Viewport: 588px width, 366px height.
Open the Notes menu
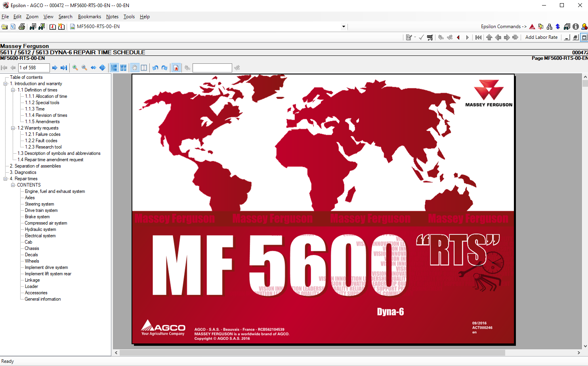pyautogui.click(x=112, y=17)
